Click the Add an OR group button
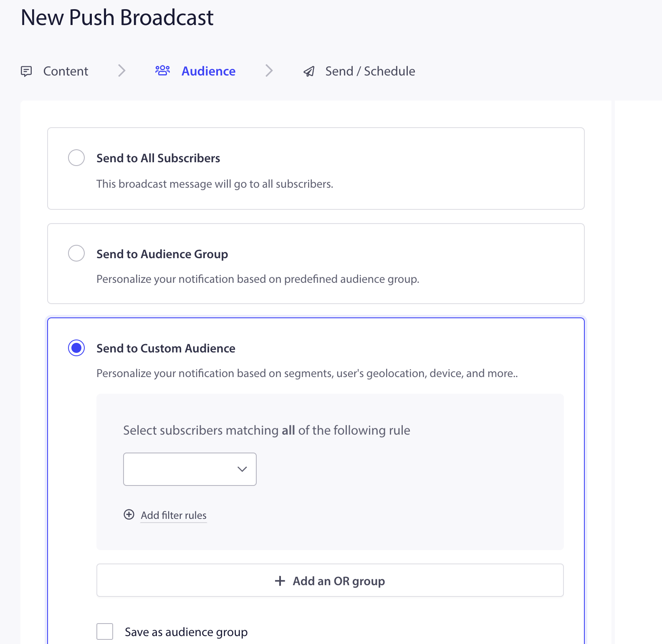662x644 pixels. coord(330,581)
